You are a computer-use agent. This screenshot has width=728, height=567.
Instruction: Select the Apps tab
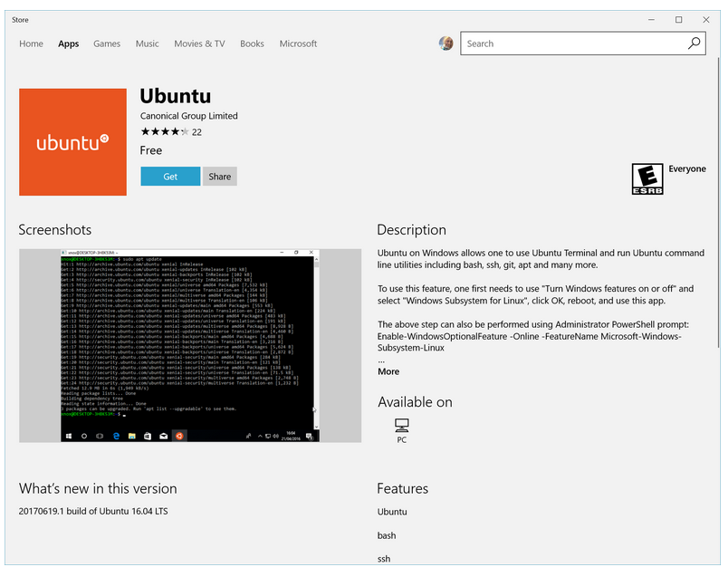pos(68,43)
